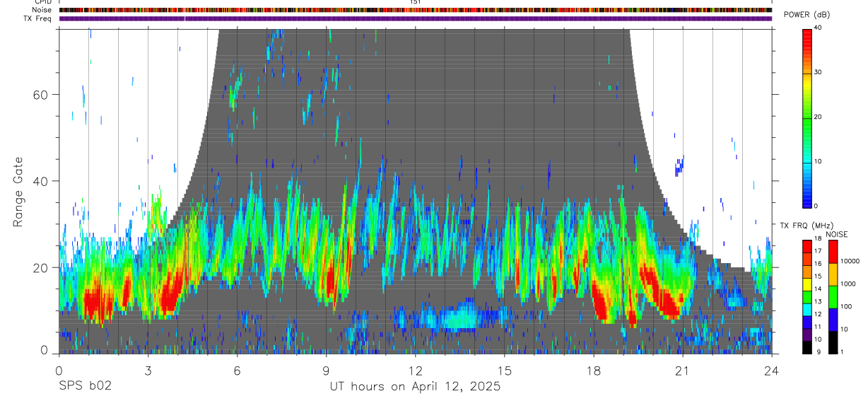Click the UT hours on April 12, 2025 title

(x=415, y=387)
